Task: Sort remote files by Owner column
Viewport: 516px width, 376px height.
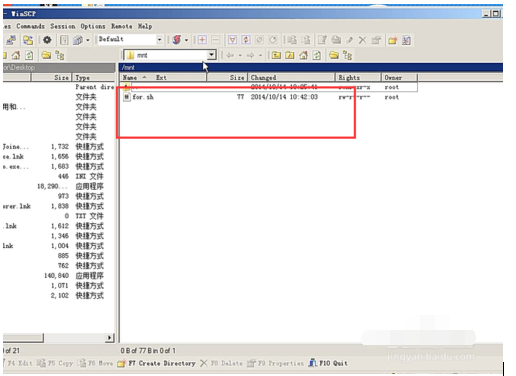Action: point(399,77)
